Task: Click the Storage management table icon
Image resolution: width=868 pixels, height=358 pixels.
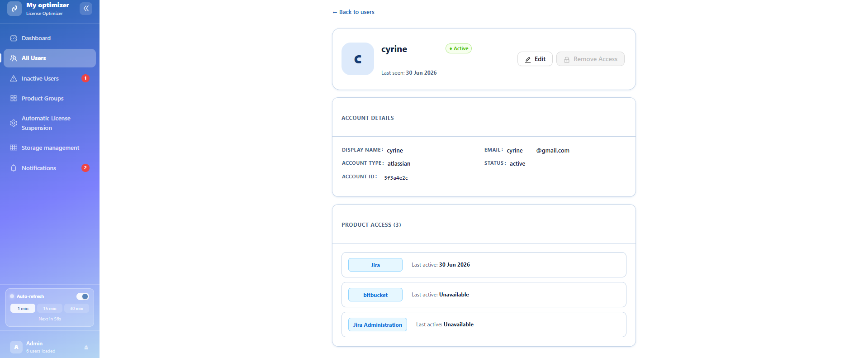Action: click(x=14, y=148)
